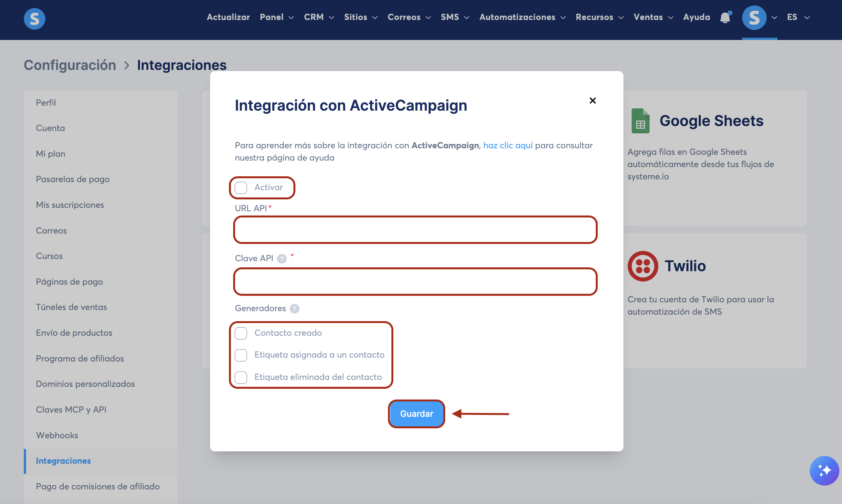Screen dimensions: 842x504
Task: Open Mis suscripciones in sidebar
Action: pos(101,205)
